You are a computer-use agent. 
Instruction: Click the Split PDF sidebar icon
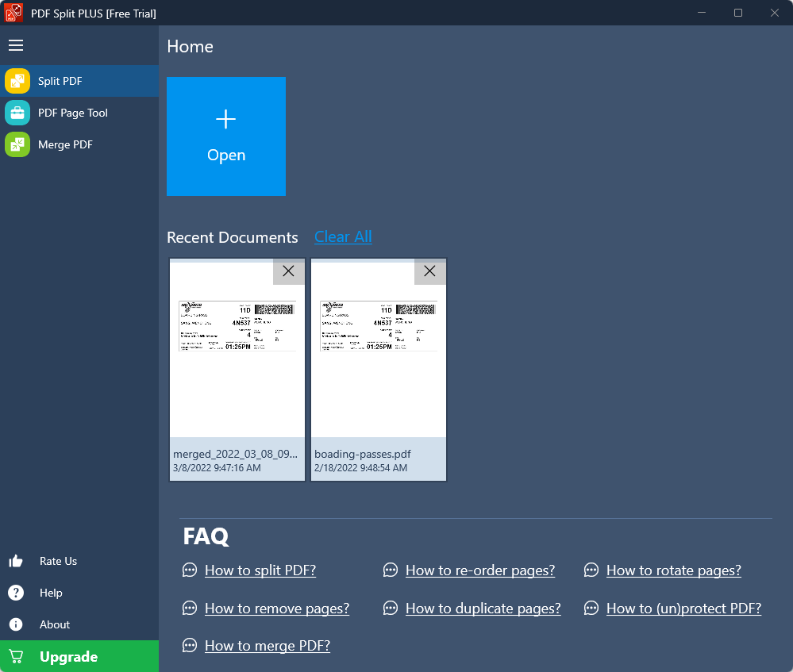point(17,81)
